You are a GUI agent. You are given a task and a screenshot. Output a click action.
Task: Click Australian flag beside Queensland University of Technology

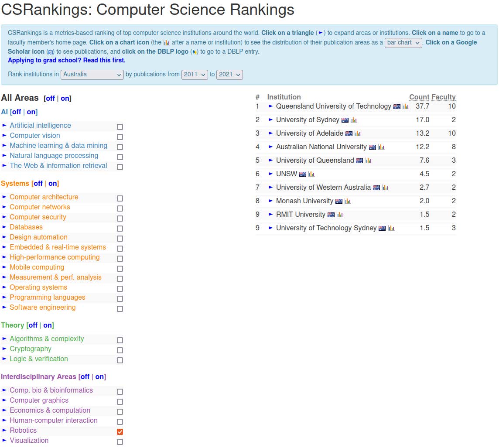pyautogui.click(x=397, y=106)
